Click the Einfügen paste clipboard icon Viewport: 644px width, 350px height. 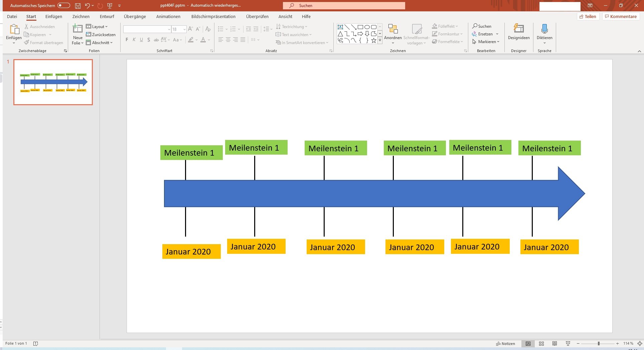(x=14, y=29)
